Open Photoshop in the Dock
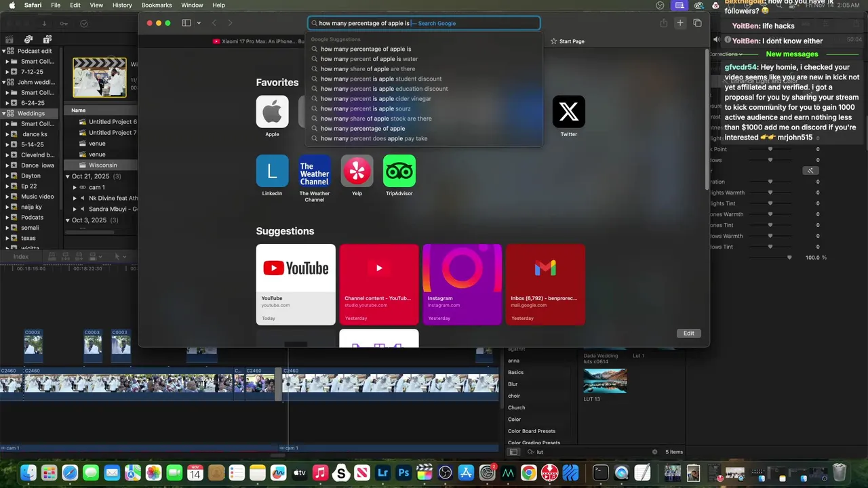 point(404,472)
